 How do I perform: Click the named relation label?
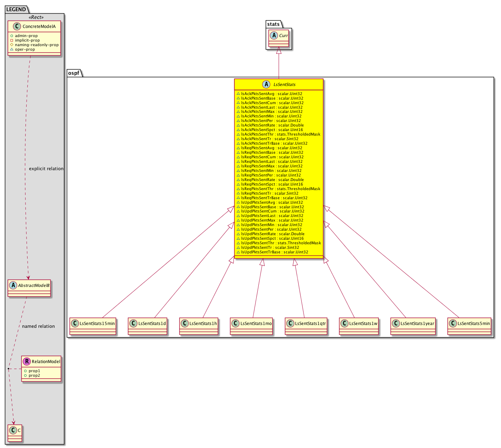click(x=38, y=326)
